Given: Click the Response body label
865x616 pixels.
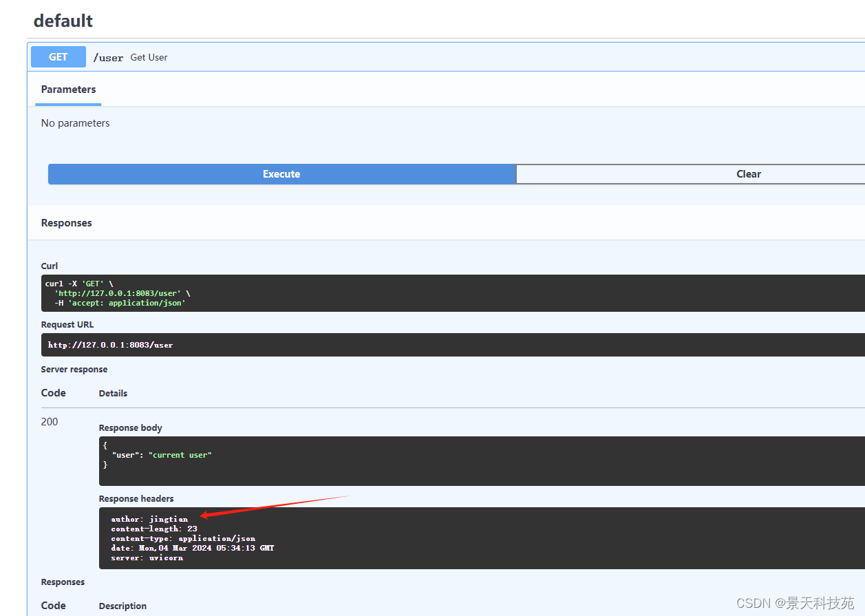Looking at the screenshot, I should (131, 428).
